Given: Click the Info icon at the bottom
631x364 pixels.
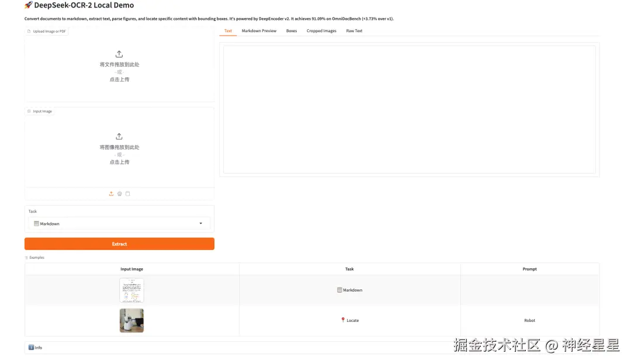Looking at the screenshot, I should click(31, 347).
